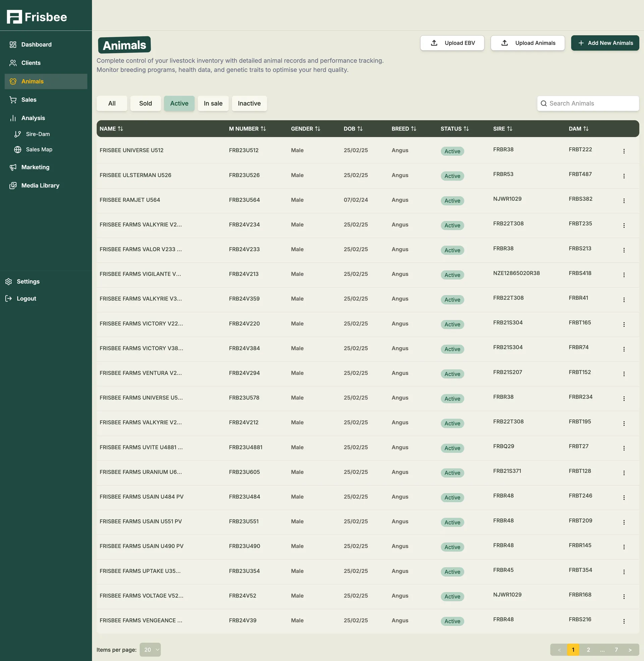Viewport: 644px width, 661px height.
Task: Click the Settings gear icon
Action: [8, 281]
